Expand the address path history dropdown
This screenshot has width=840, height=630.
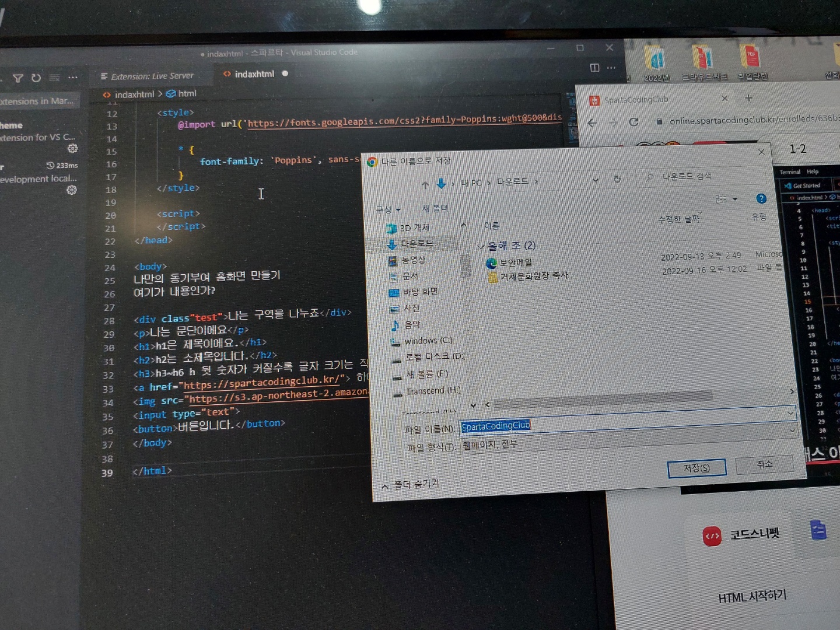coord(596,180)
